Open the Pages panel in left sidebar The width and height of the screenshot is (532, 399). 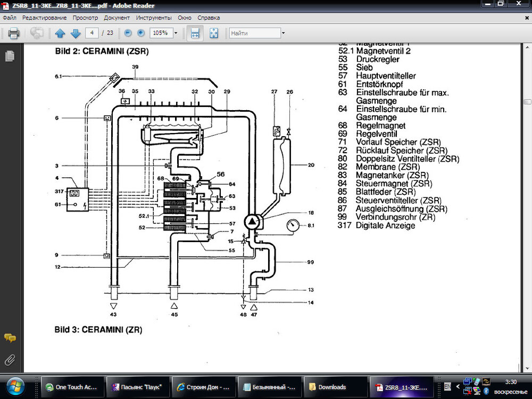[9, 56]
